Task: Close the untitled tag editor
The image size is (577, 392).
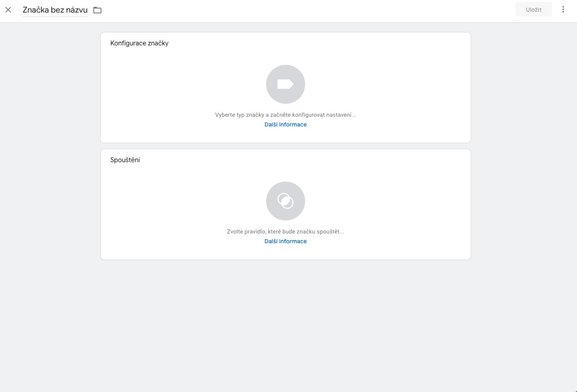Action: click(8, 10)
